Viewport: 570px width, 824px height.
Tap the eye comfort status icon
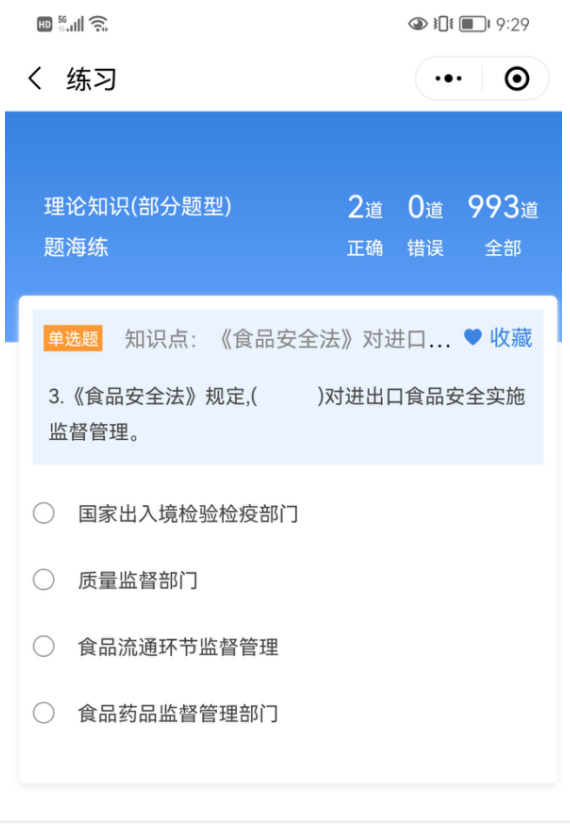pos(418,24)
